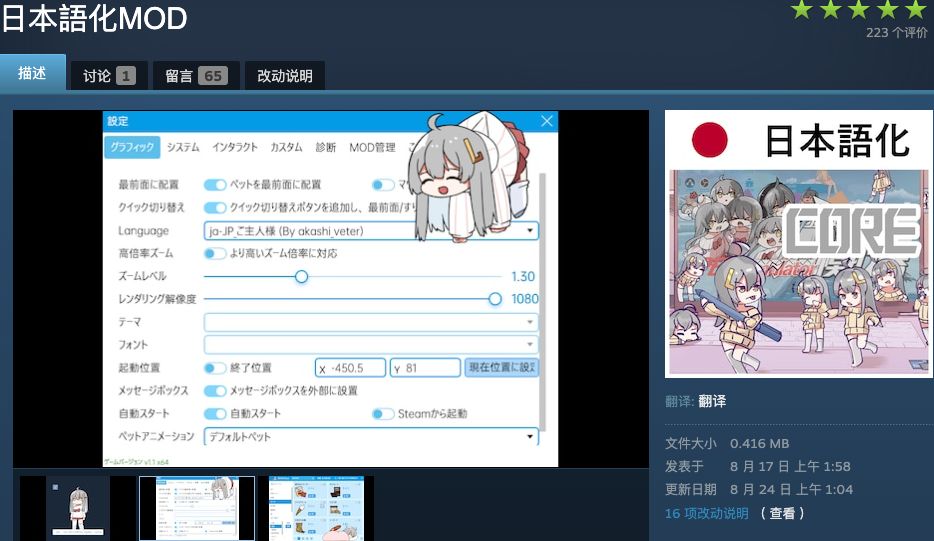Click the 翻译 tag link
This screenshot has width=934, height=541.
(712, 401)
